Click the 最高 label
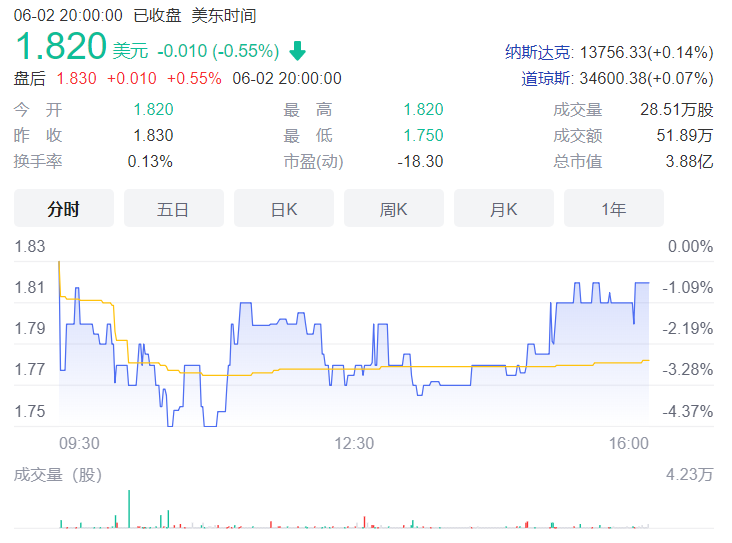 point(308,110)
